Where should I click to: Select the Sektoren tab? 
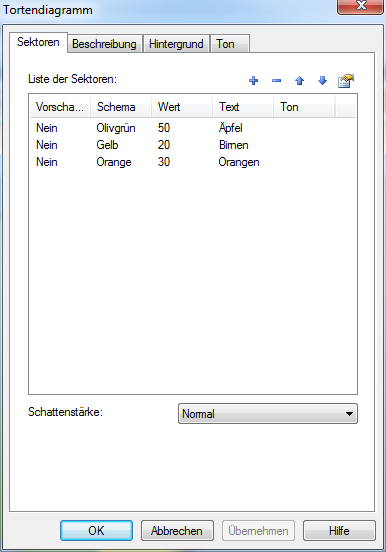[38, 42]
